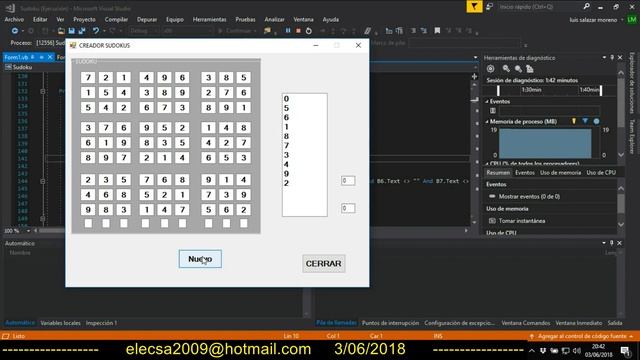Switch to Variables locales tab
The height and width of the screenshot is (360, 640).
click(x=60, y=323)
